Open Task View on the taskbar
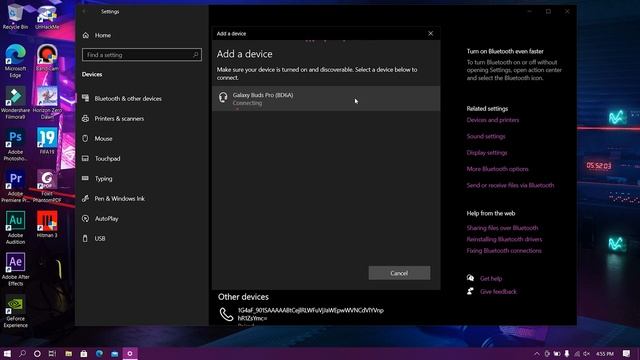The image size is (640, 360). point(52,353)
